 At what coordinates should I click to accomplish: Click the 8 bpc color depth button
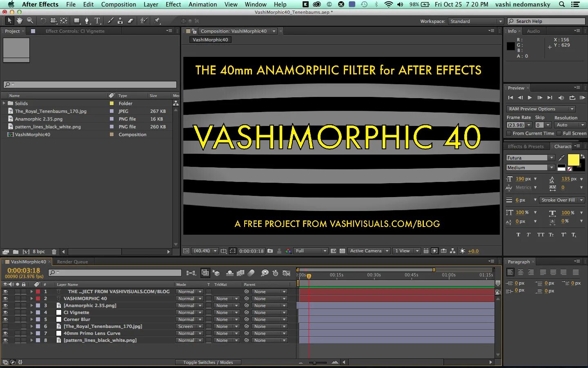tap(39, 251)
